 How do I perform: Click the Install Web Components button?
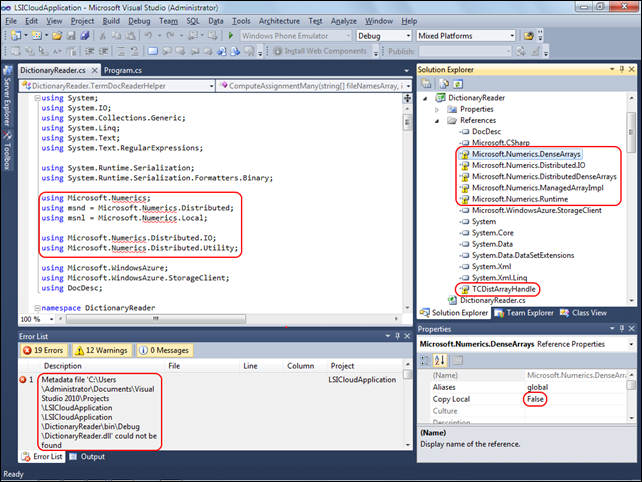(320, 51)
